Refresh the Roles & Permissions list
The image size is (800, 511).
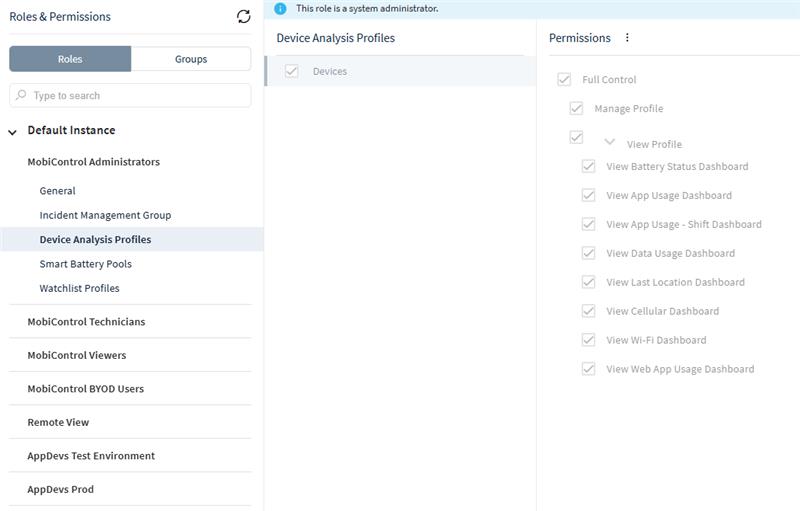[x=243, y=16]
